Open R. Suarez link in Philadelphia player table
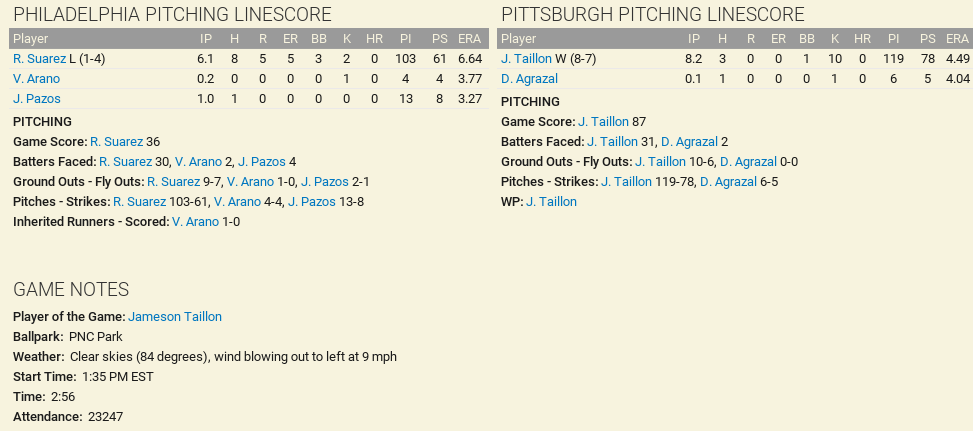973x431 pixels. 39,59
